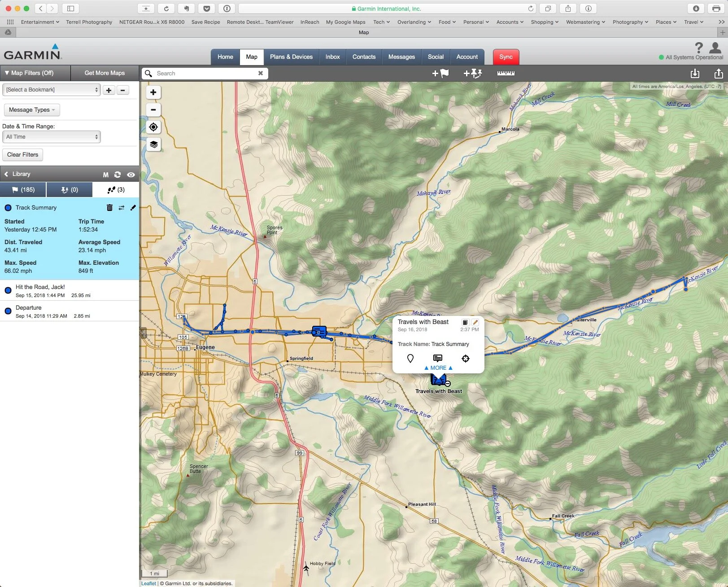Open the Entertainment bookmarks folder
728x587 pixels.
pos(40,22)
